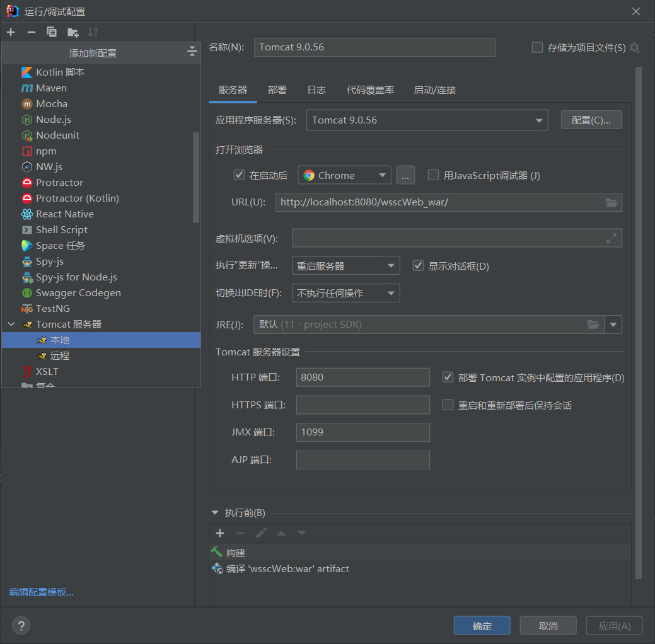Click the JMX 端口 field
The height and width of the screenshot is (644, 655).
pos(362,432)
